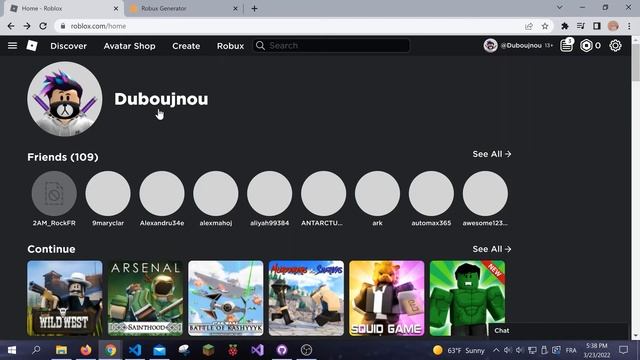The height and width of the screenshot is (360, 640).
Task: Open the Mail app from the taskbar
Action: [159, 350]
